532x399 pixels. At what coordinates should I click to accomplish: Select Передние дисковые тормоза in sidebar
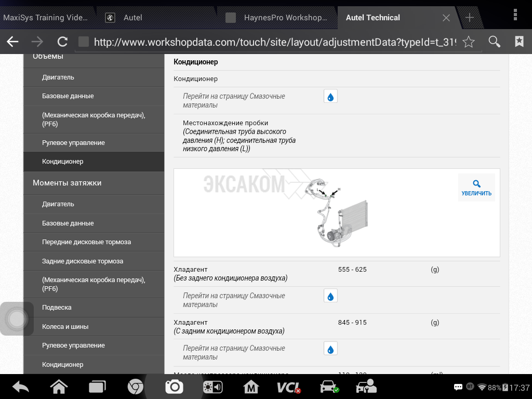tap(86, 242)
